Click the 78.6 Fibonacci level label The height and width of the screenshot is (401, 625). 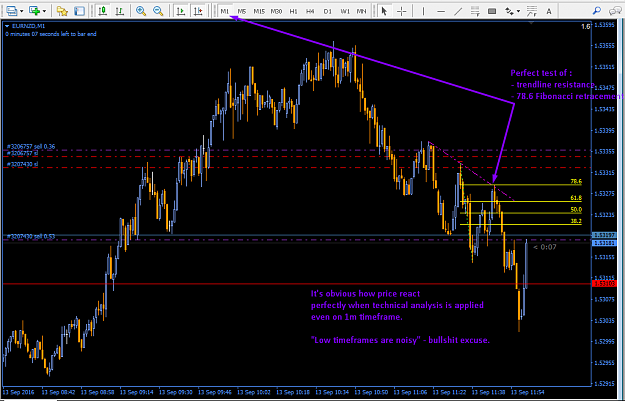pyautogui.click(x=576, y=181)
